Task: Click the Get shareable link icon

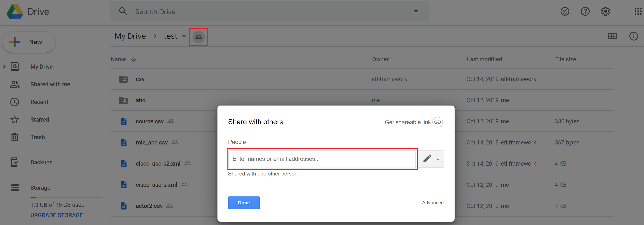Action: (x=437, y=122)
